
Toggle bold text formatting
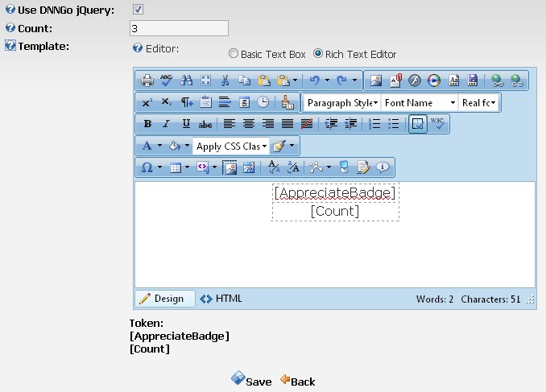click(x=147, y=124)
